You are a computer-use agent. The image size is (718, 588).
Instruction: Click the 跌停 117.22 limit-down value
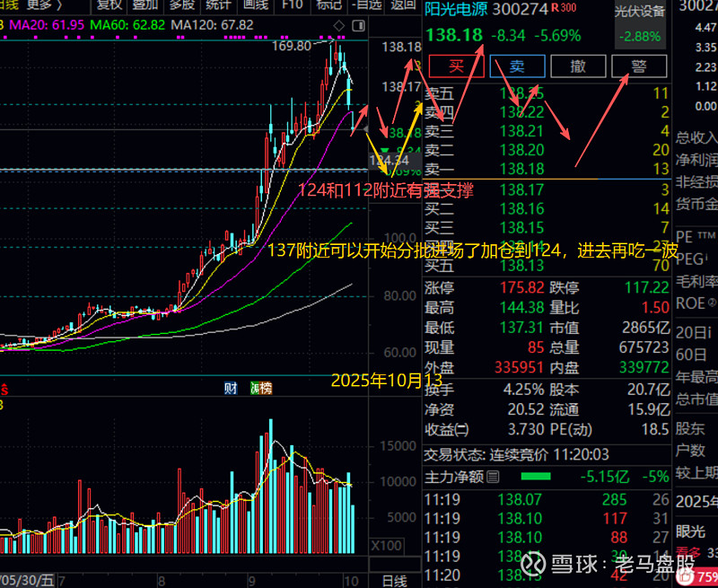tap(647, 287)
